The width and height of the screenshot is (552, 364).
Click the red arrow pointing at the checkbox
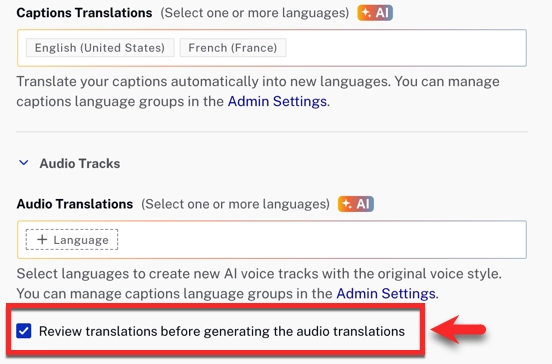click(458, 330)
